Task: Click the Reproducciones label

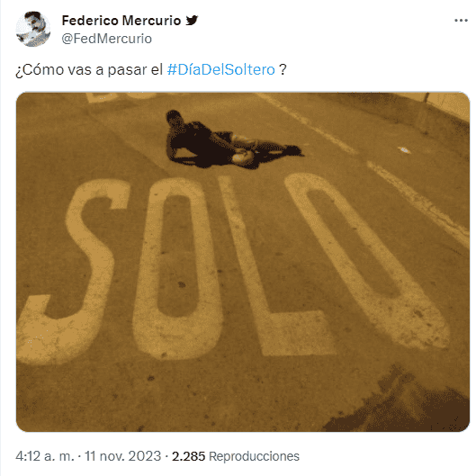Action: point(254,456)
